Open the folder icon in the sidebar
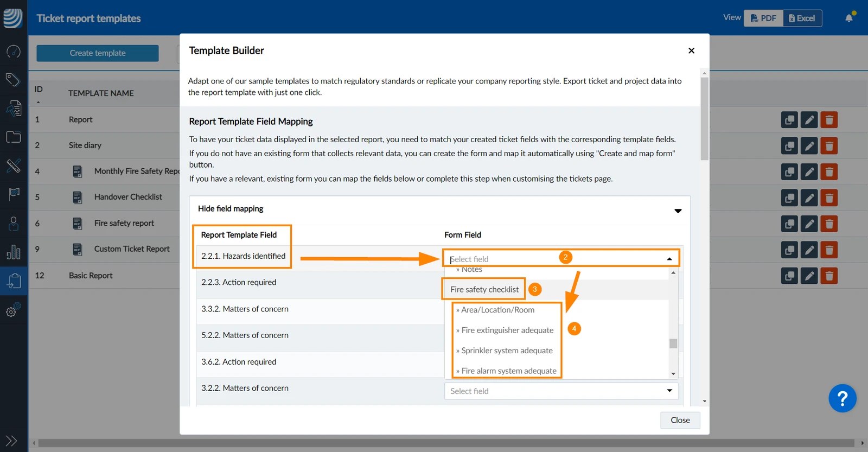Screen dimensions: 868x452 click(x=13, y=137)
